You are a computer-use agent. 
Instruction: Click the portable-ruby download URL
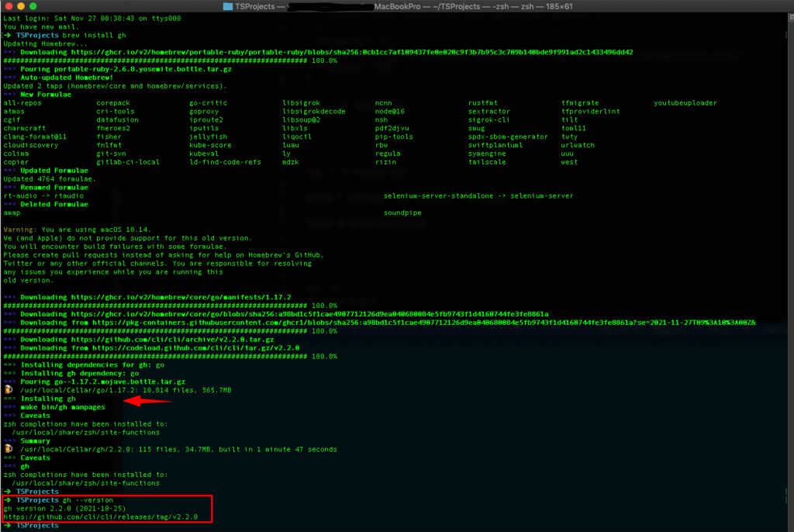point(352,52)
